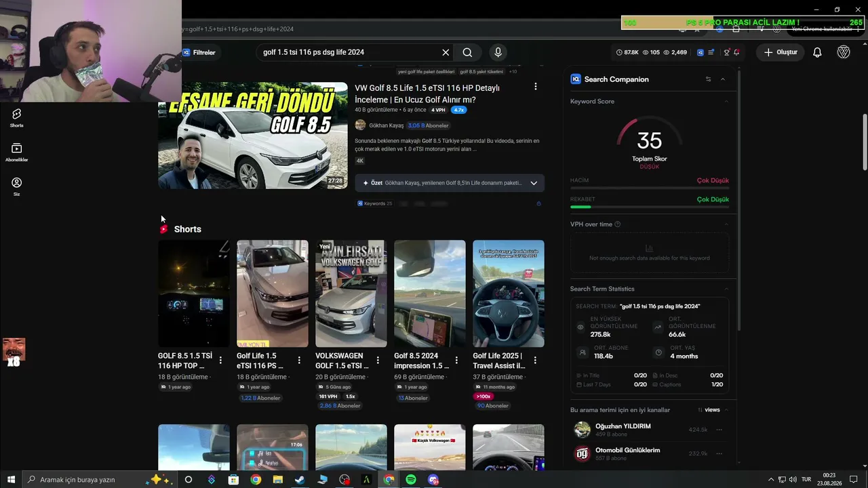Open options for Otomobil Günlüklerim channel row
The image size is (868, 488).
719,453
